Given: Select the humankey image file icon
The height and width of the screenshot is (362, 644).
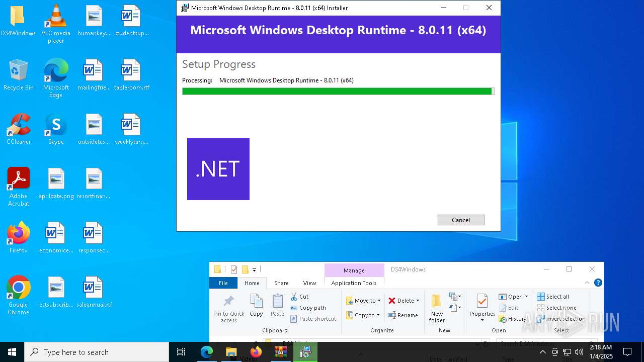Looking at the screenshot, I should (94, 22).
